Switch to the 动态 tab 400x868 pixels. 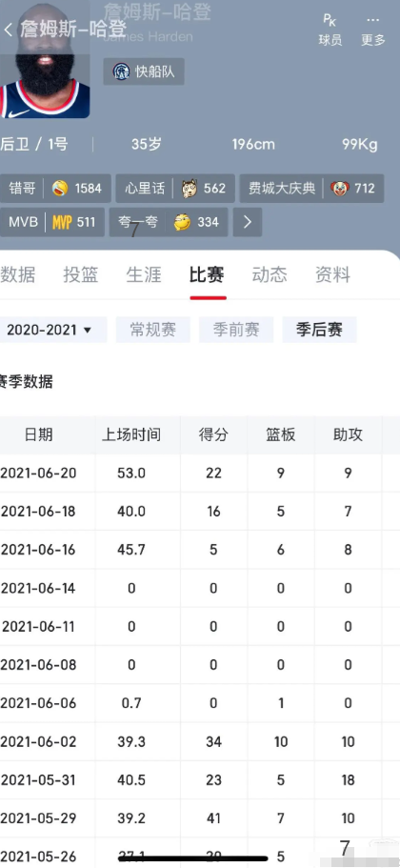pyautogui.click(x=270, y=274)
